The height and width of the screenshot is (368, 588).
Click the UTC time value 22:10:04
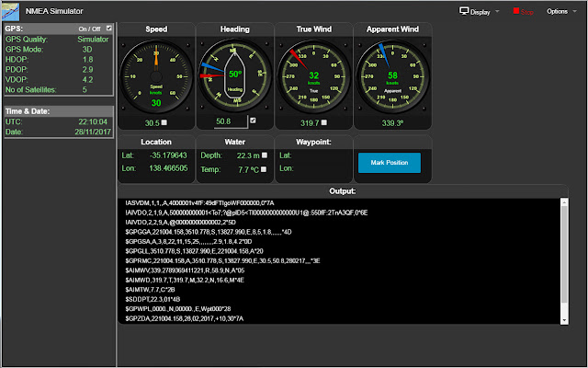93,121
